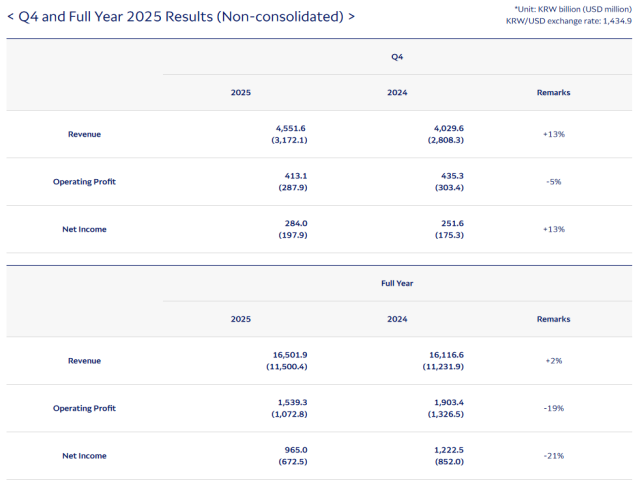
Task: Click the -5% remark for Q4 operating profit
Action: pyautogui.click(x=553, y=181)
